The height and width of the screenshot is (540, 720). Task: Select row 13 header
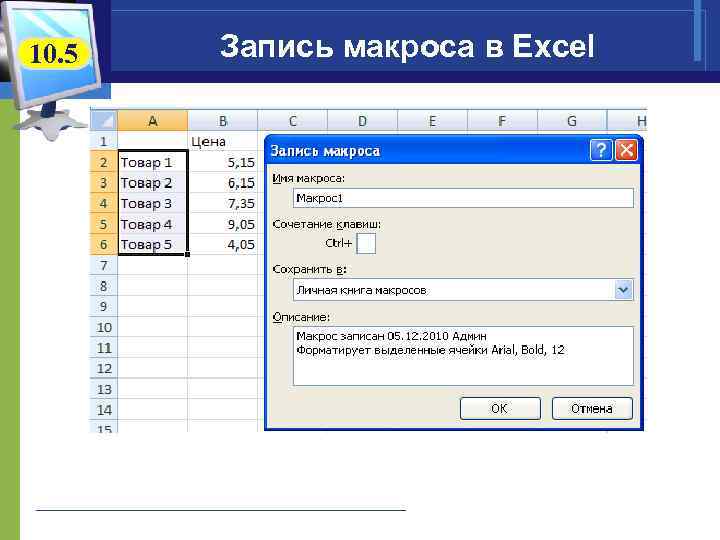click(104, 389)
